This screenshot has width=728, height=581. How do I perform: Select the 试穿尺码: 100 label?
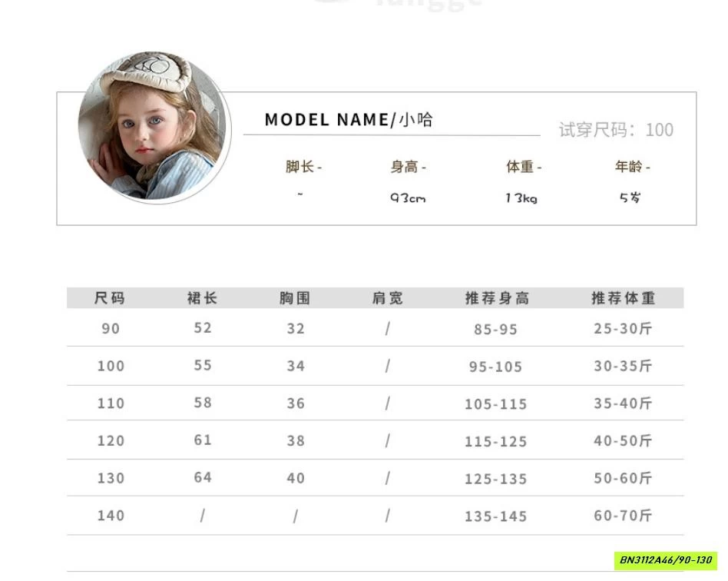(615, 130)
